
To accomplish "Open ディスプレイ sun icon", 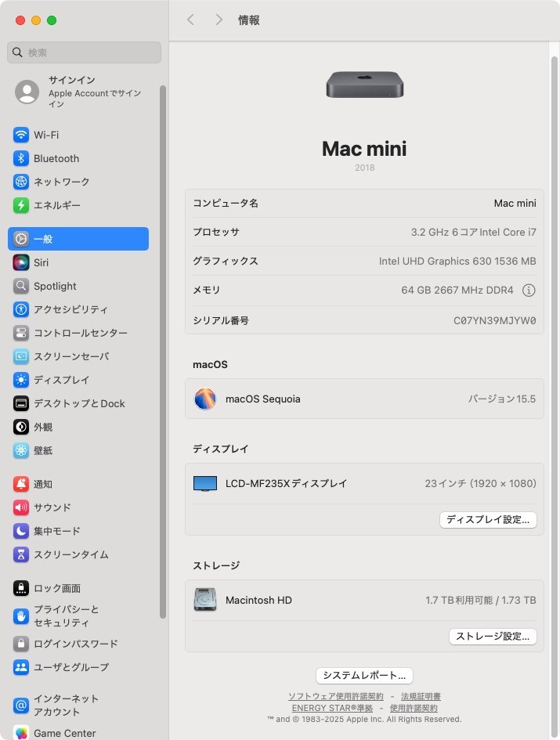I will [21, 380].
